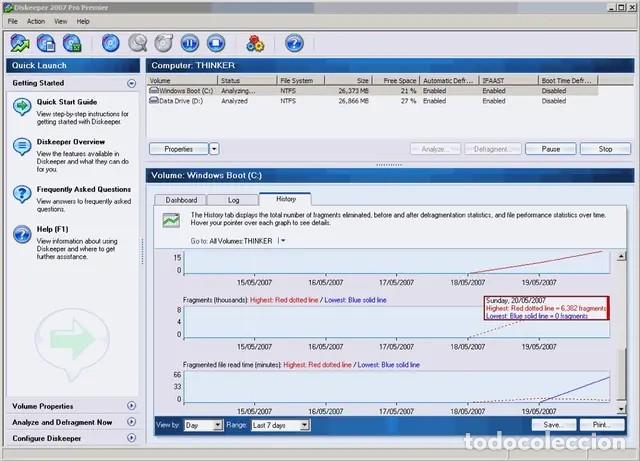Open the Diskeeper Overview link
The width and height of the screenshot is (640, 461).
coord(71,142)
